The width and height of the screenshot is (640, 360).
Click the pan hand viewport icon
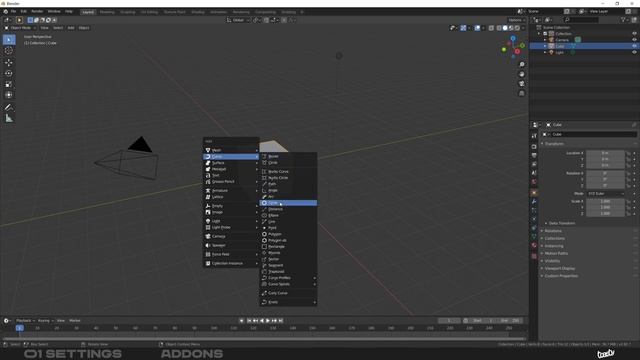tap(522, 74)
